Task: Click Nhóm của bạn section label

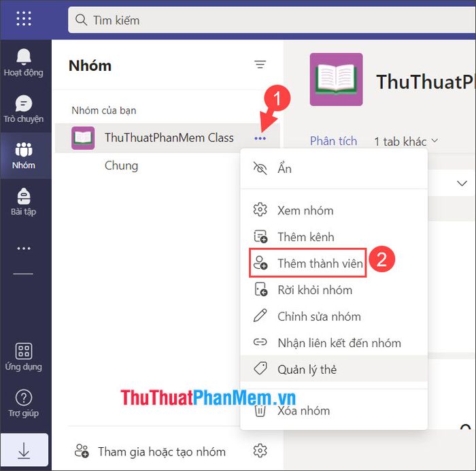Action: coord(104,110)
